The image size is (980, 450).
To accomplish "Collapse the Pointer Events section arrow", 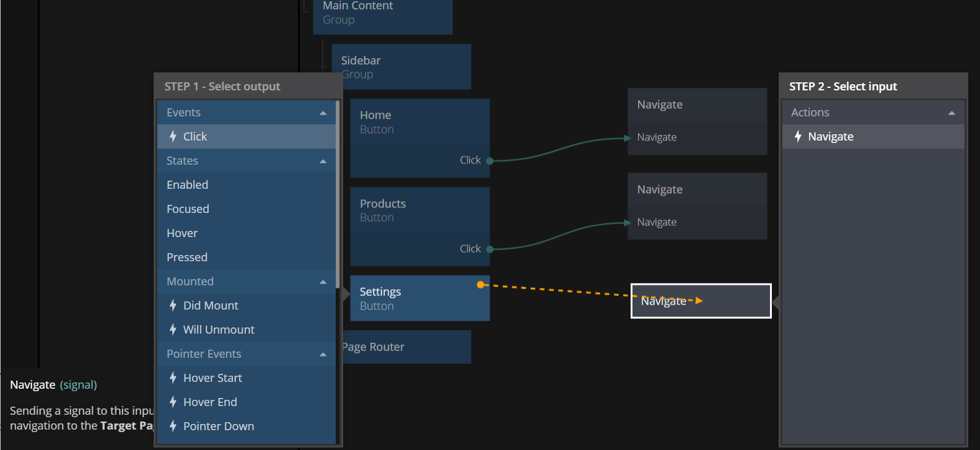I will pyautogui.click(x=323, y=354).
